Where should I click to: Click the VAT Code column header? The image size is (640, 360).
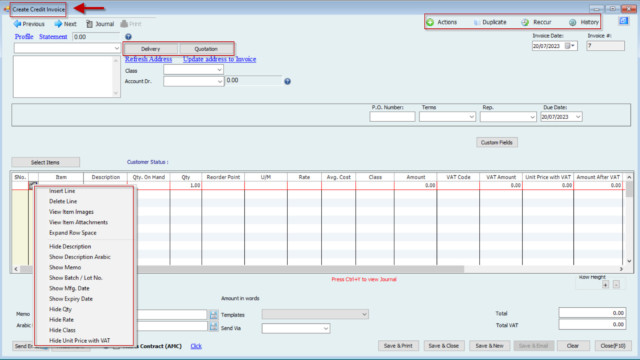(458, 177)
